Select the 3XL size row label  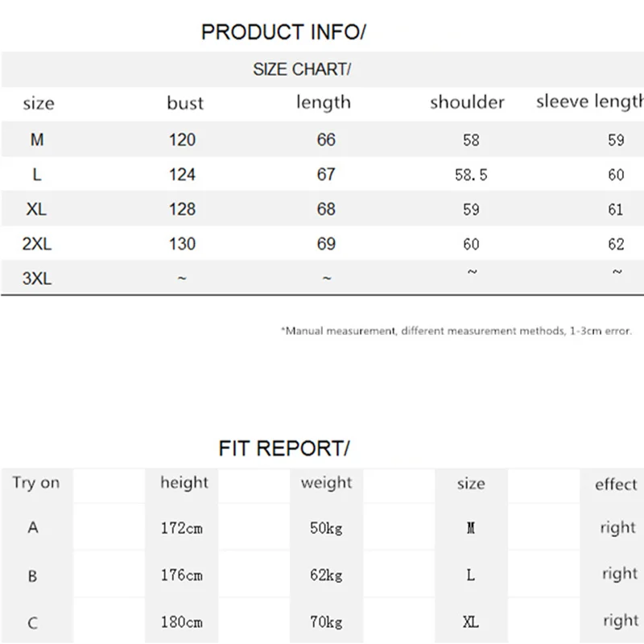click(x=37, y=279)
